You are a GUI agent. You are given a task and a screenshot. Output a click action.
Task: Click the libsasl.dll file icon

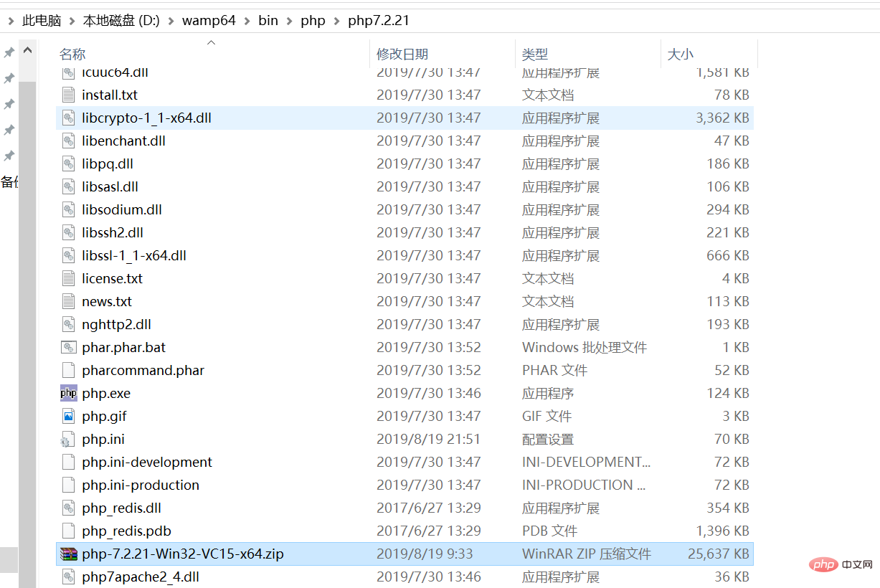click(68, 186)
